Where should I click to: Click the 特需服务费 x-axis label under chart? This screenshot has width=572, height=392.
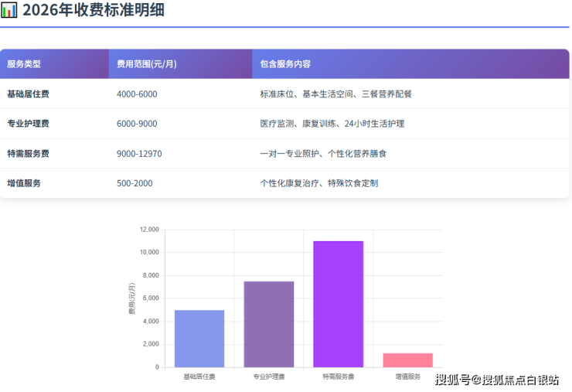point(339,377)
